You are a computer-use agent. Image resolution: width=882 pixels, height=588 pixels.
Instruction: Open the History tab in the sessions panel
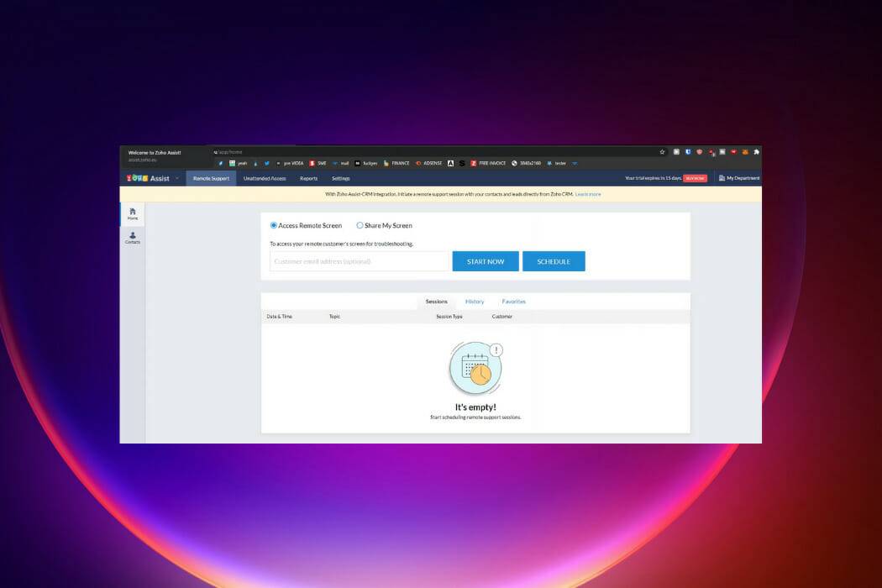(475, 301)
